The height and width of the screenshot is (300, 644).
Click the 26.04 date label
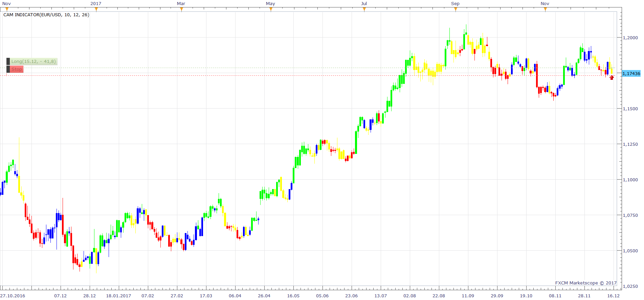tap(264, 296)
